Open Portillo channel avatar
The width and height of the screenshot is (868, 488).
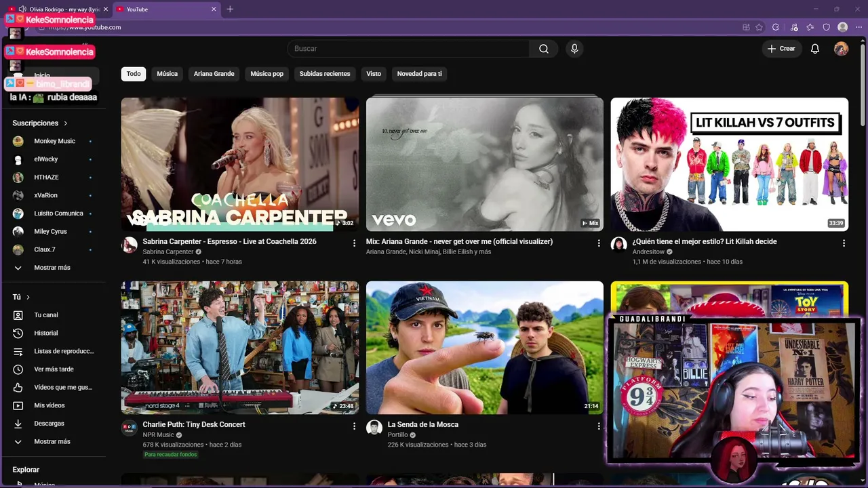point(374,428)
